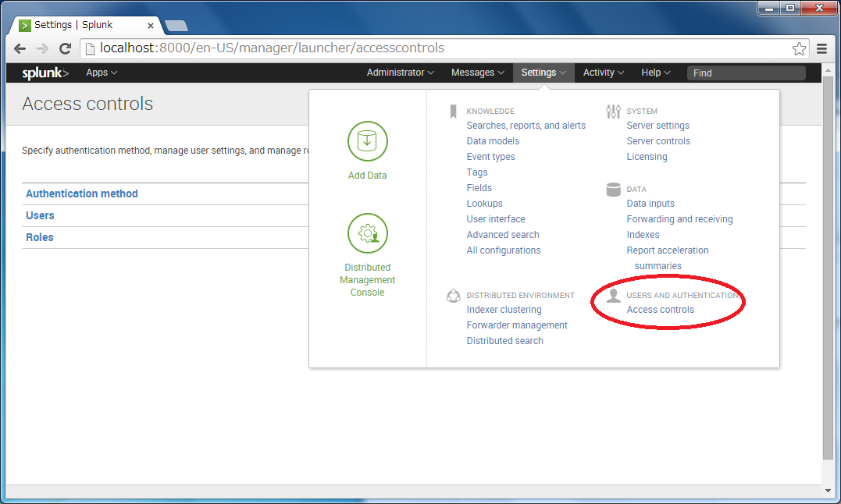The image size is (841, 504).
Task: Open Indexer clustering
Action: click(504, 310)
